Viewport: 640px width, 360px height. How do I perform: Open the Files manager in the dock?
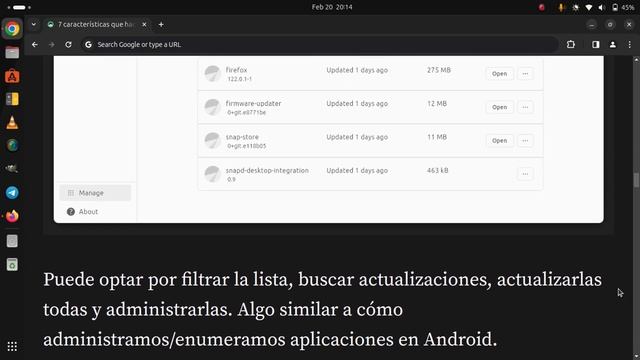[x=12, y=53]
